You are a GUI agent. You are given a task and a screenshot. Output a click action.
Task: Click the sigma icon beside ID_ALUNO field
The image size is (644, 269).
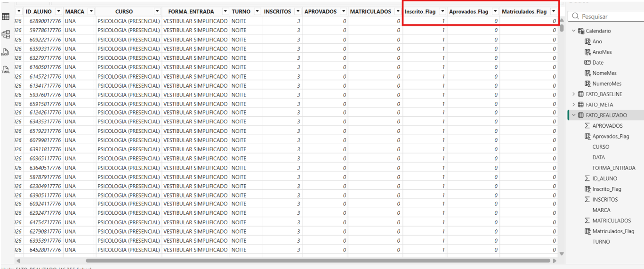pos(588,179)
